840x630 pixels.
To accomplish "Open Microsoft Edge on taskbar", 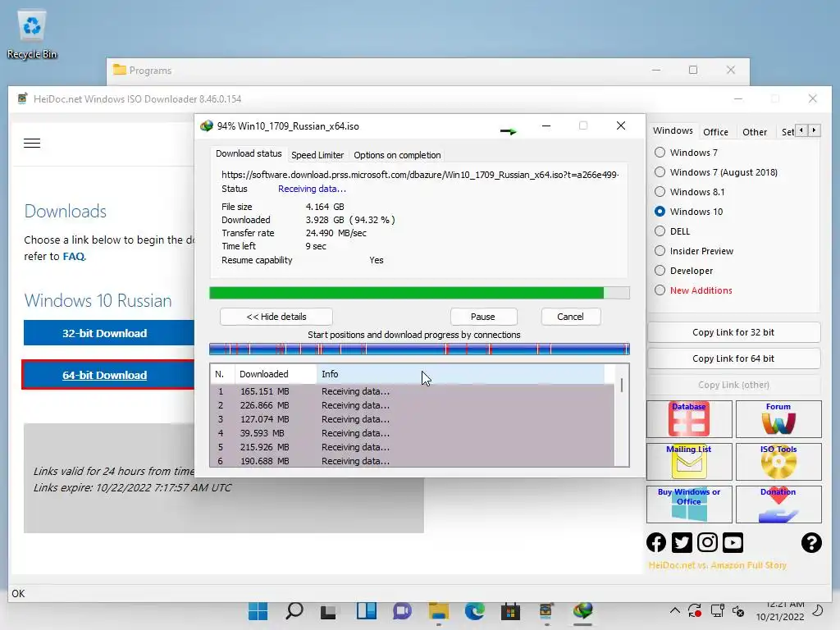I will [475, 610].
